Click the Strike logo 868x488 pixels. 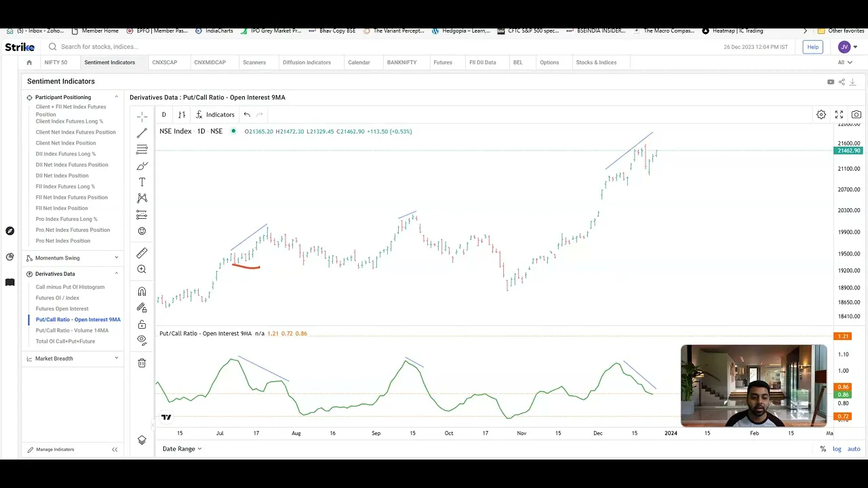tap(20, 47)
